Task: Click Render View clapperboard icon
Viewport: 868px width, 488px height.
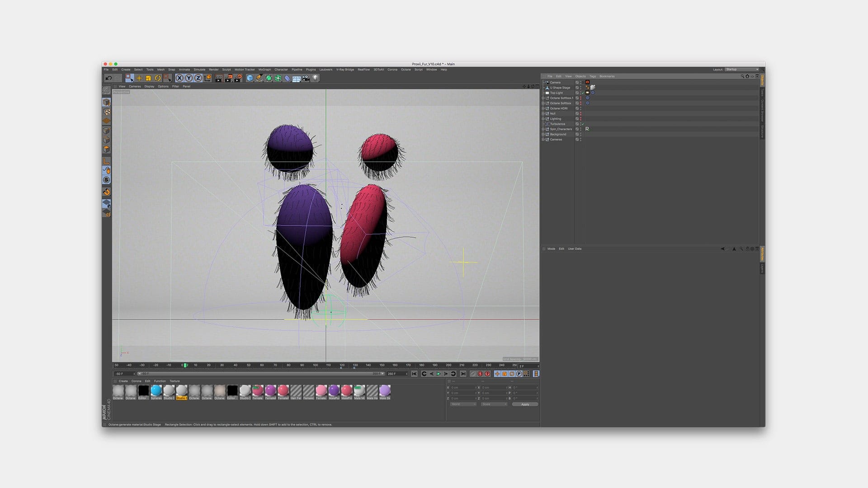Action: (219, 78)
